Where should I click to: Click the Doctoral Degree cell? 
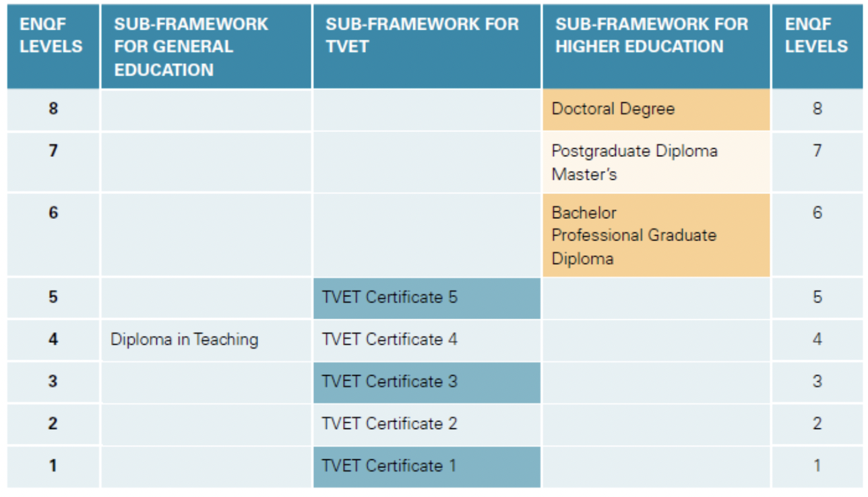click(x=656, y=109)
